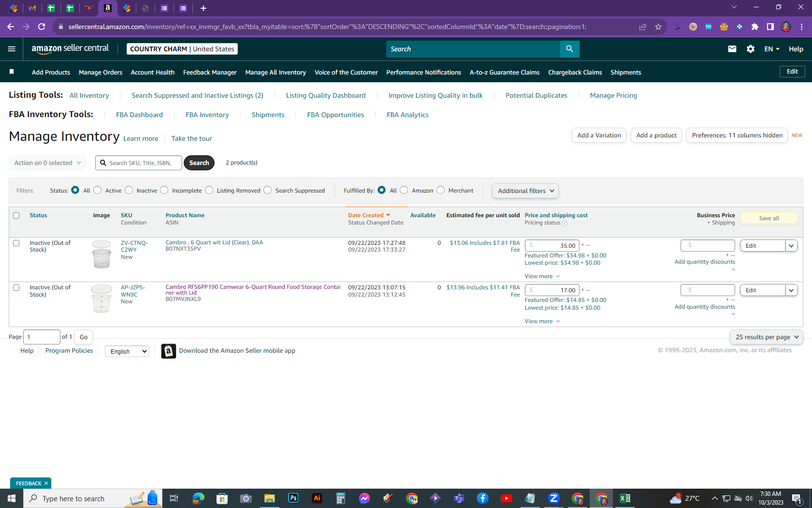This screenshot has width=812, height=508.
Task: Open the settings gear icon
Action: click(750, 49)
